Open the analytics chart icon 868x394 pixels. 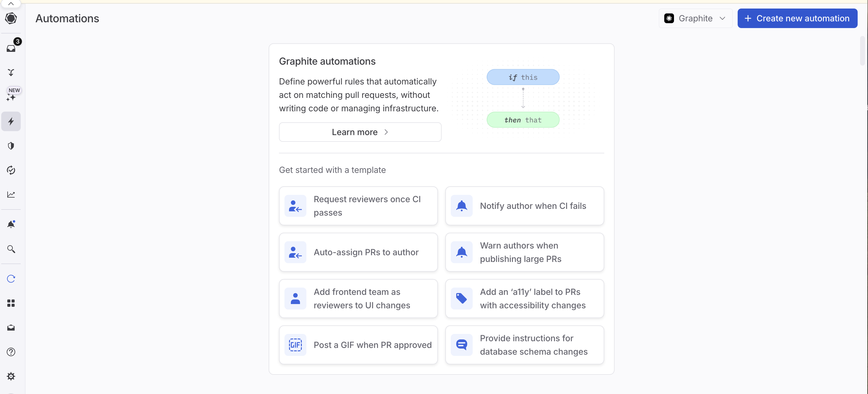pyautogui.click(x=11, y=195)
